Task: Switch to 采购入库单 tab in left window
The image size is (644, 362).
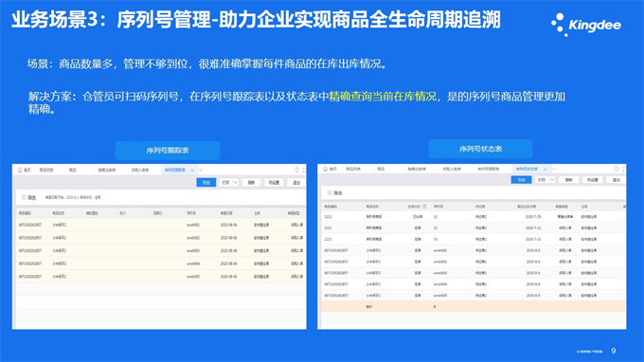Action: coord(140,171)
